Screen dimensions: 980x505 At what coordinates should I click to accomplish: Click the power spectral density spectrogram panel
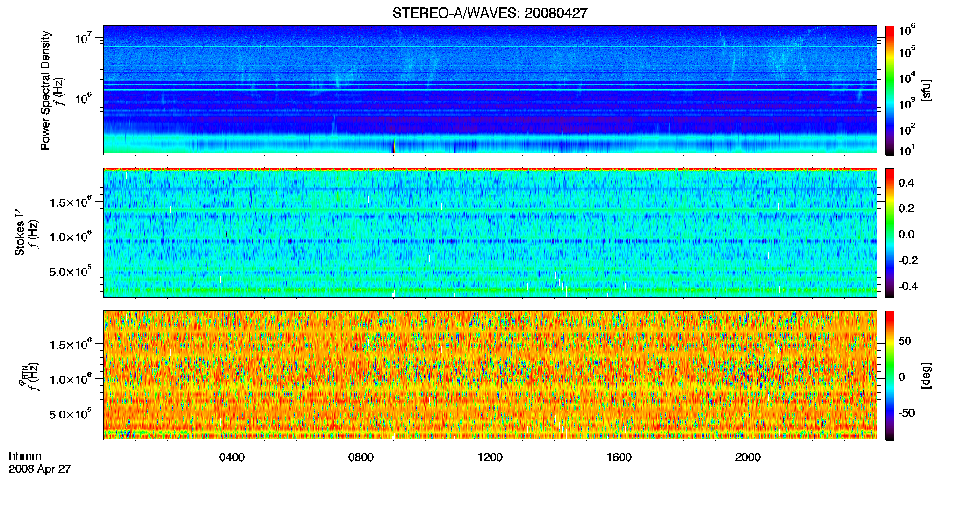pyautogui.click(x=490, y=90)
